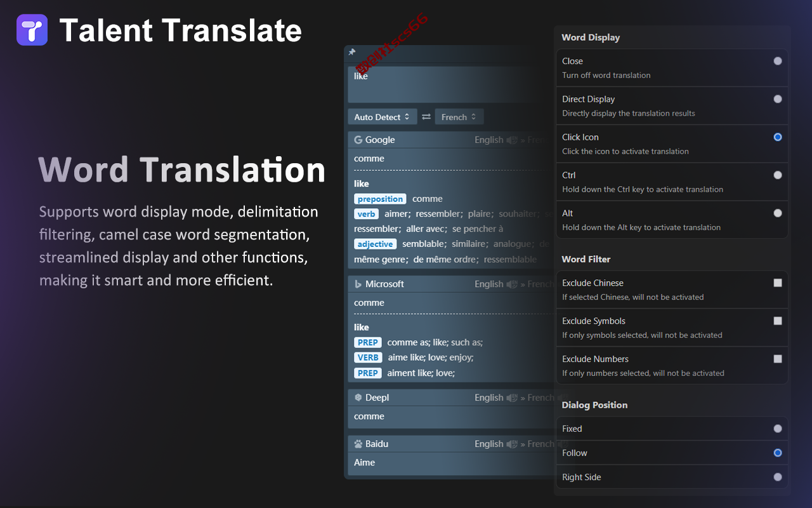812x508 pixels.
Task: Click 'Click the icon to activate translation' text
Action: tap(625, 151)
